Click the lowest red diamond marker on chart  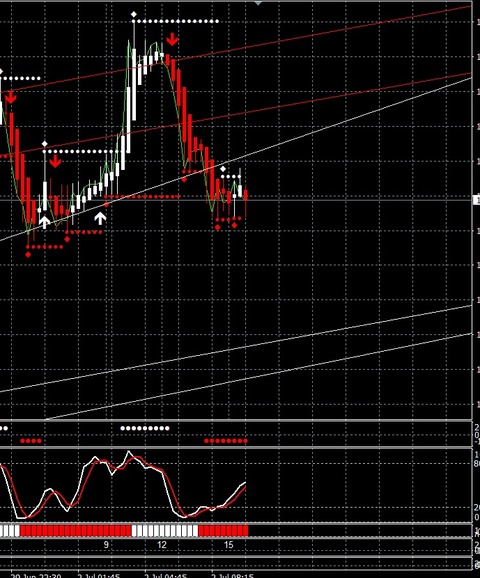tap(28, 254)
